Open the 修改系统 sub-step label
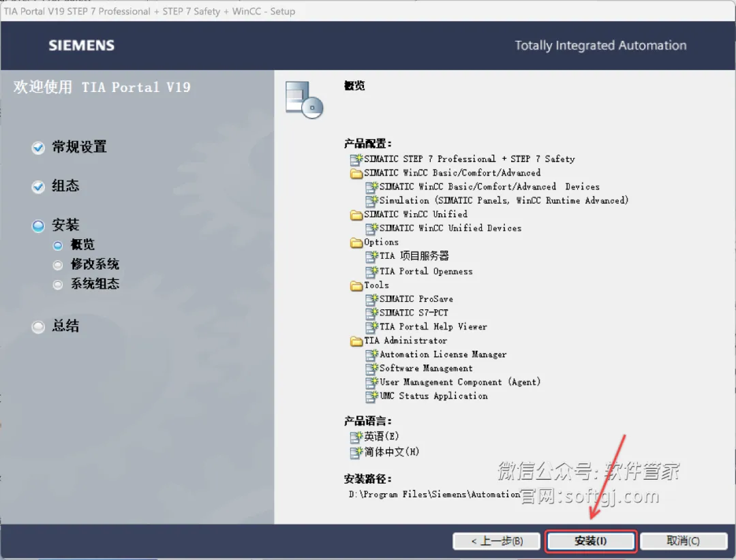The height and width of the screenshot is (560, 736). [95, 264]
